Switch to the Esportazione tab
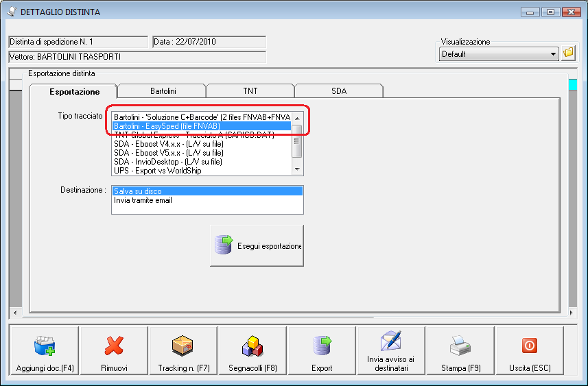This screenshot has height=386, width=588. coord(74,91)
